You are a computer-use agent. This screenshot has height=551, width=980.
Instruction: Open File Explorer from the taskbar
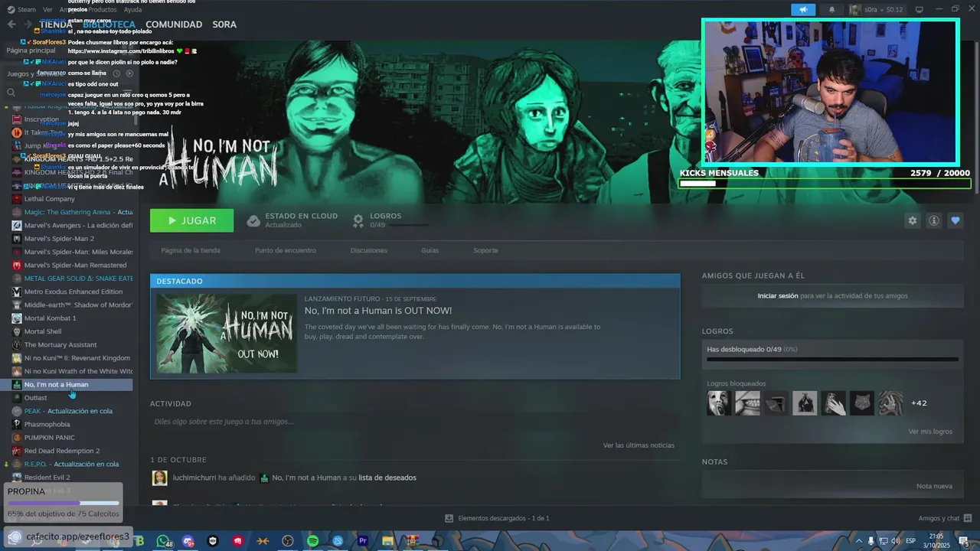pyautogui.click(x=387, y=541)
